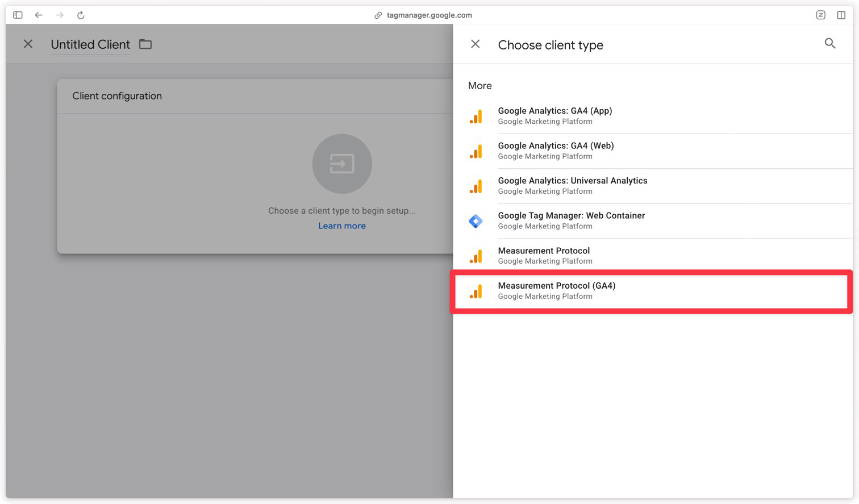This screenshot has width=859, height=504.
Task: Search client types with magnifier icon
Action: click(x=830, y=43)
